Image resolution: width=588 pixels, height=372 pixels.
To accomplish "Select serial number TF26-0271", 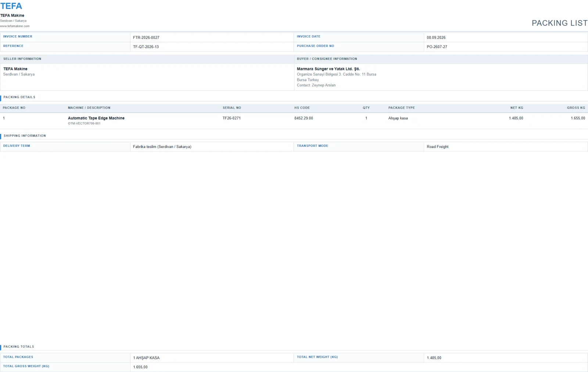I will click(x=232, y=118).
